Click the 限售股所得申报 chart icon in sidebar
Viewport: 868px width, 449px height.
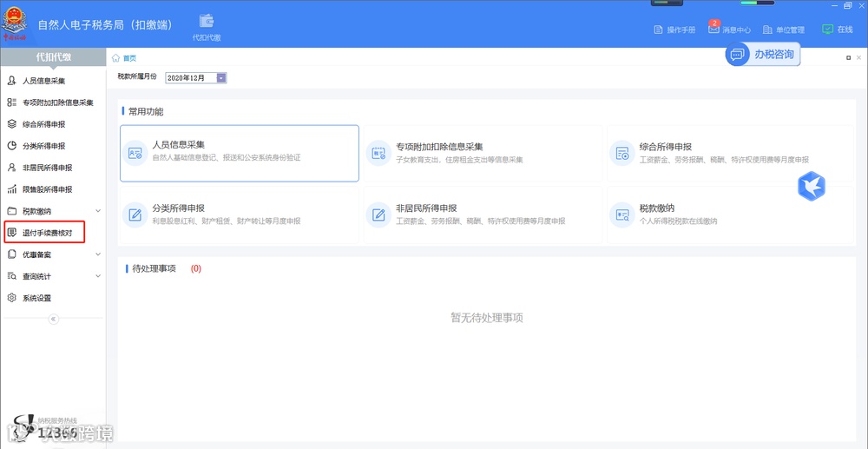pyautogui.click(x=11, y=189)
